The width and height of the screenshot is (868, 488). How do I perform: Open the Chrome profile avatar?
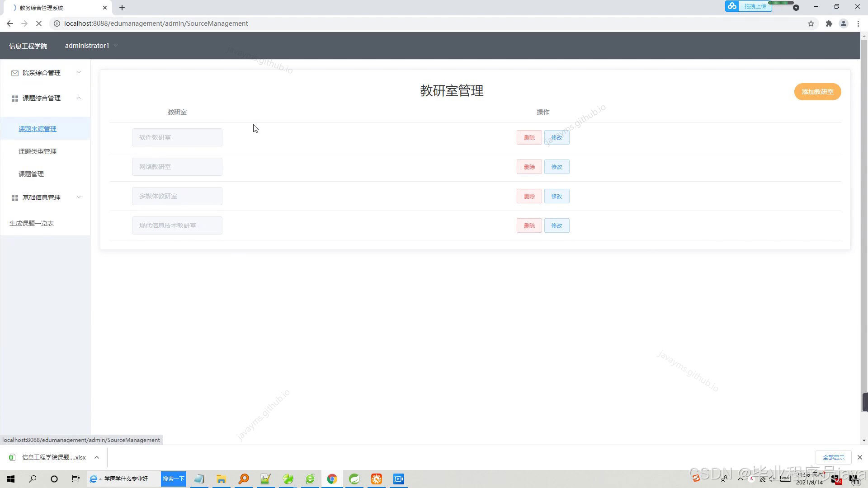point(844,23)
